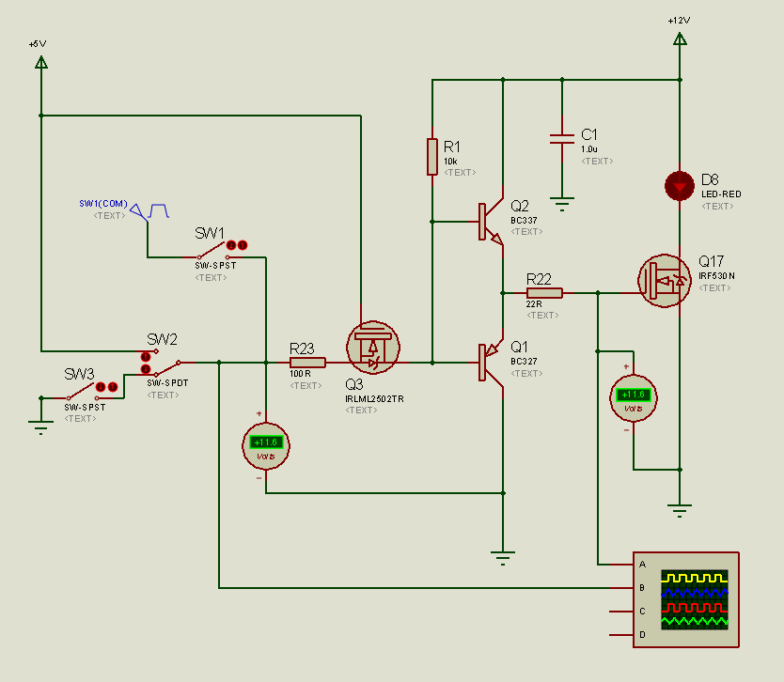The image size is (784, 682).
Task: Select the red LED D8
Action: (x=679, y=186)
